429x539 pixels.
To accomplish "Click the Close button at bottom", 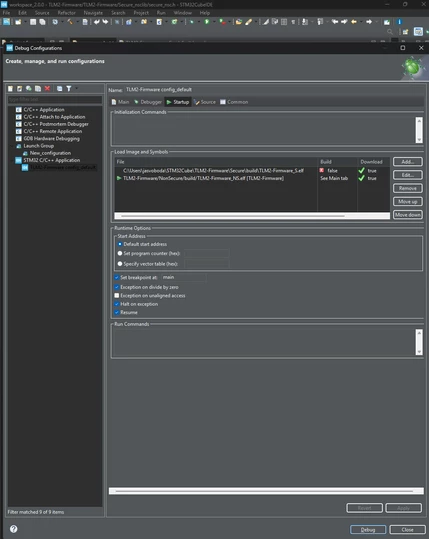I will (407, 530).
